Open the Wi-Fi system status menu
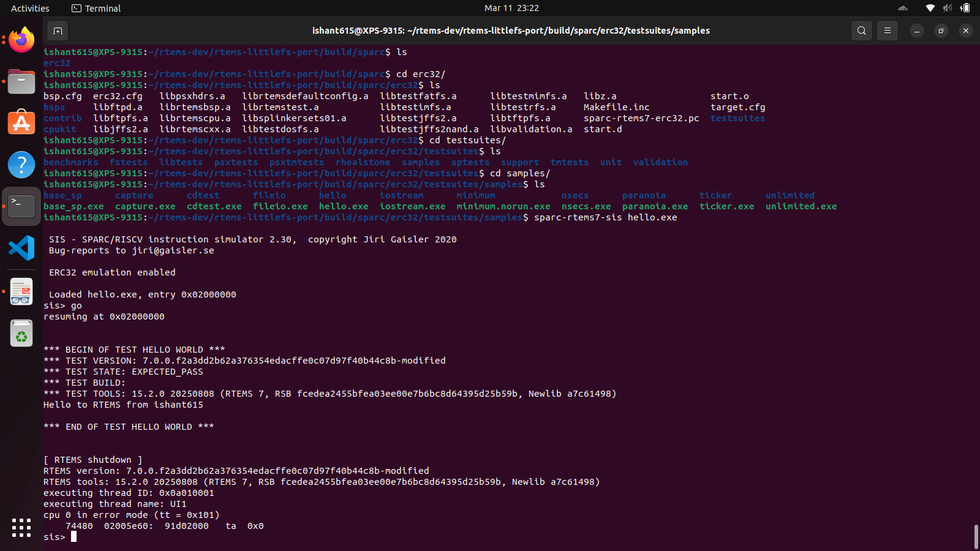 coord(930,8)
